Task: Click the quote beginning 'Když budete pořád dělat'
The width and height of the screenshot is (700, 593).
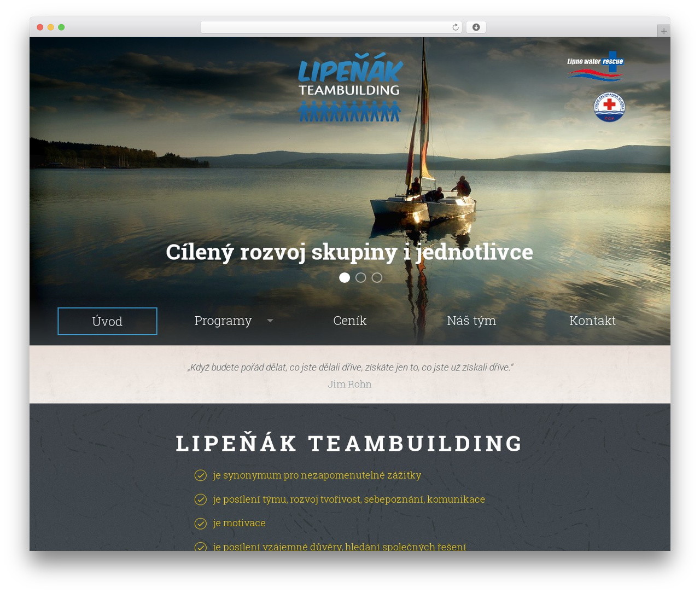Action: point(350,367)
